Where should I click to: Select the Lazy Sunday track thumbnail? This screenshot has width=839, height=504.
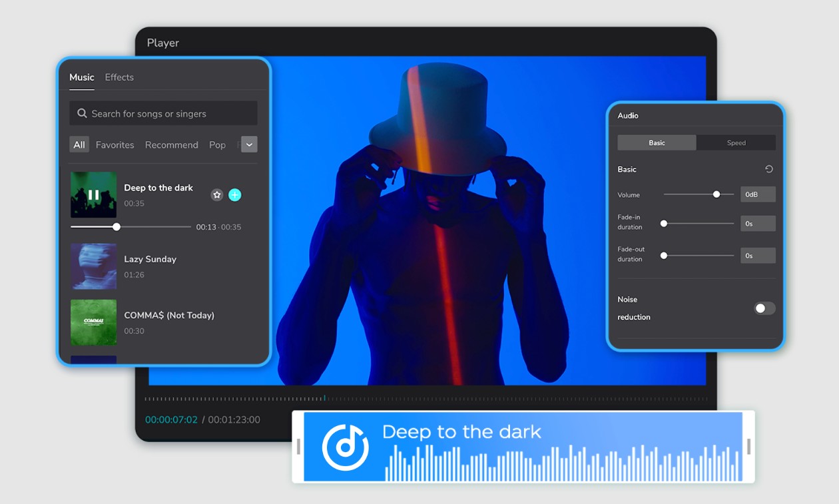[x=94, y=266]
